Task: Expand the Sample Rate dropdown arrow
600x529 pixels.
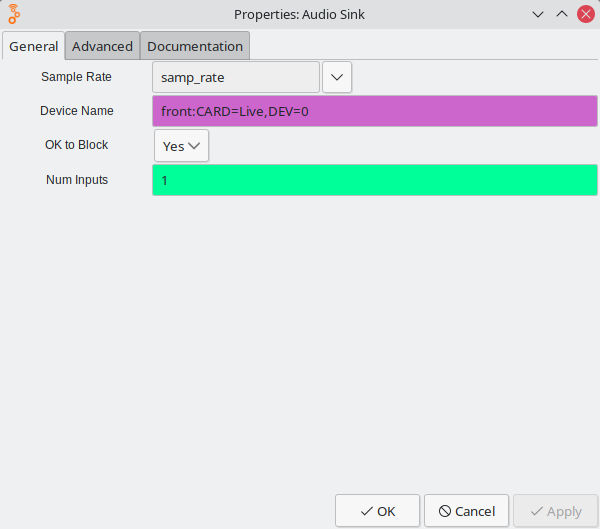Action: tap(337, 77)
